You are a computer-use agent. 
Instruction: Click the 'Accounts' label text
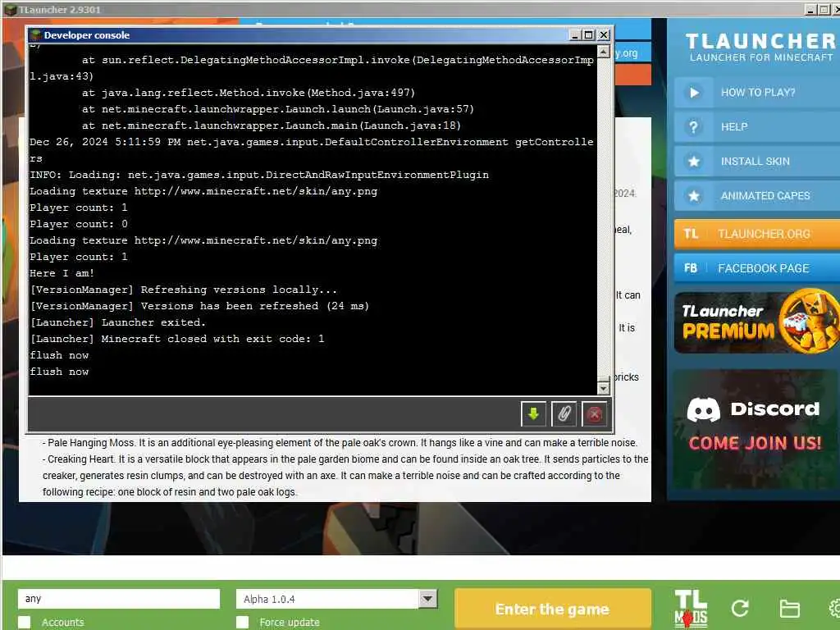(62, 622)
